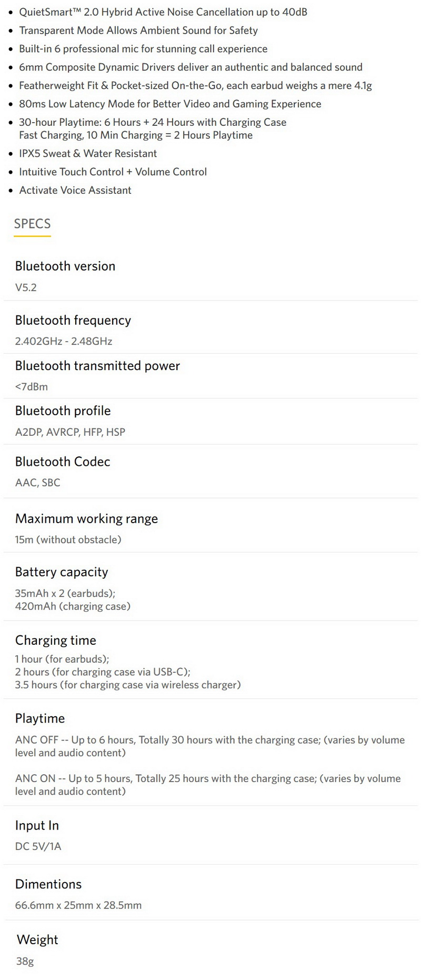Click the V5.2 Bluetooth version value
421x980 pixels.
26,287
